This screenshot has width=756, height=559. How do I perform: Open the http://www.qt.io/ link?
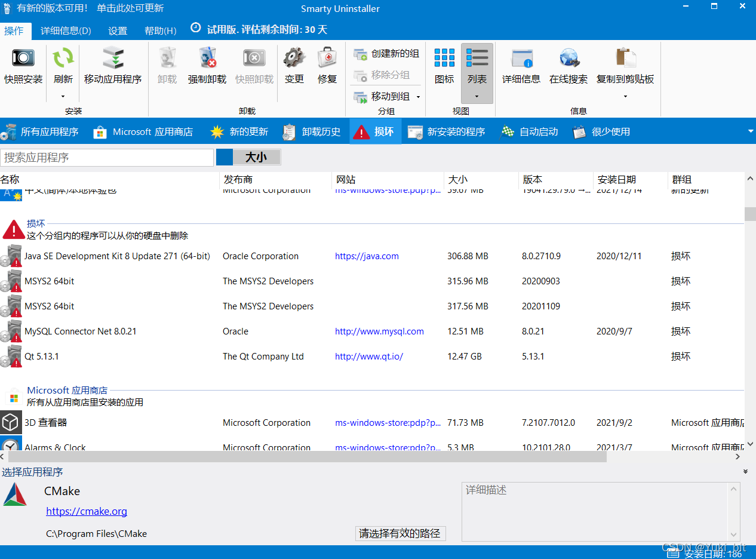369,356
